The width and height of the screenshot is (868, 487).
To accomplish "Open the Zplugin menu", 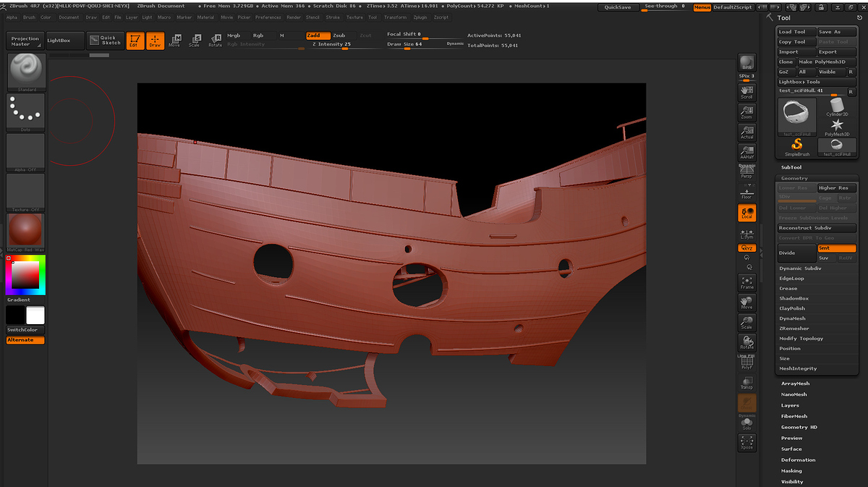I will tap(420, 17).
